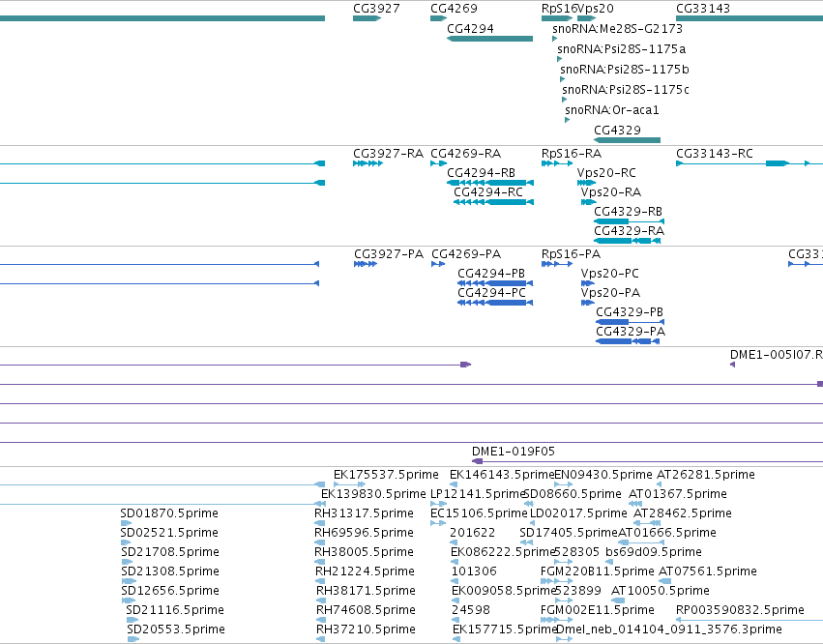The height and width of the screenshot is (644, 823).
Task: Select the CG4269 gene label
Action: click(x=454, y=9)
